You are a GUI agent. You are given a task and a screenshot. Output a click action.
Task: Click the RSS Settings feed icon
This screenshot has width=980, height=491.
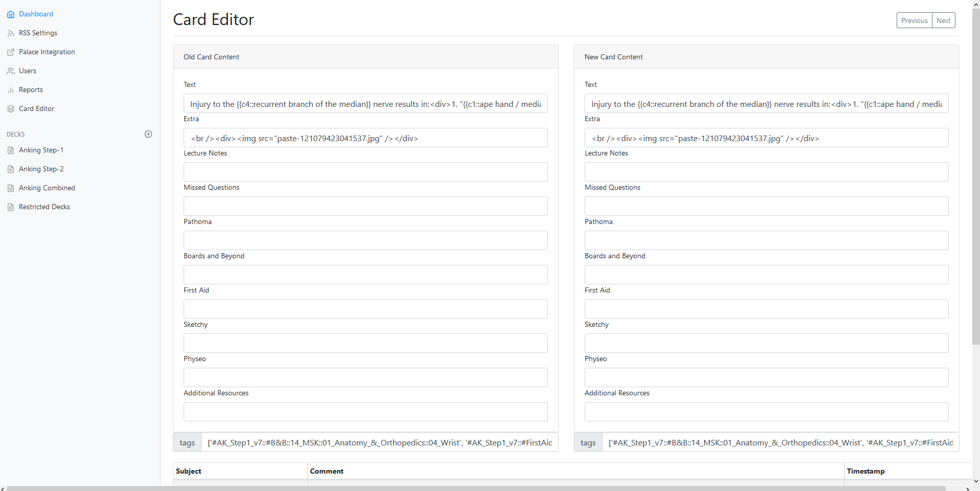11,33
